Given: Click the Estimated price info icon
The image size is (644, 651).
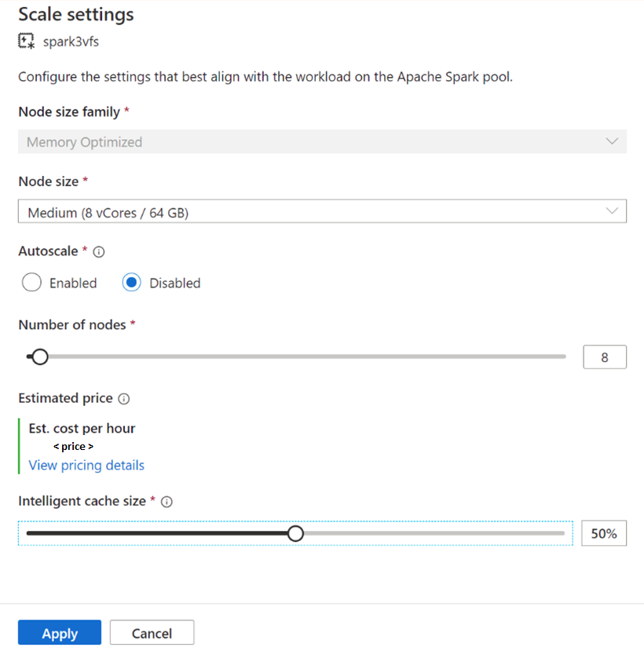Looking at the screenshot, I should pos(124,399).
